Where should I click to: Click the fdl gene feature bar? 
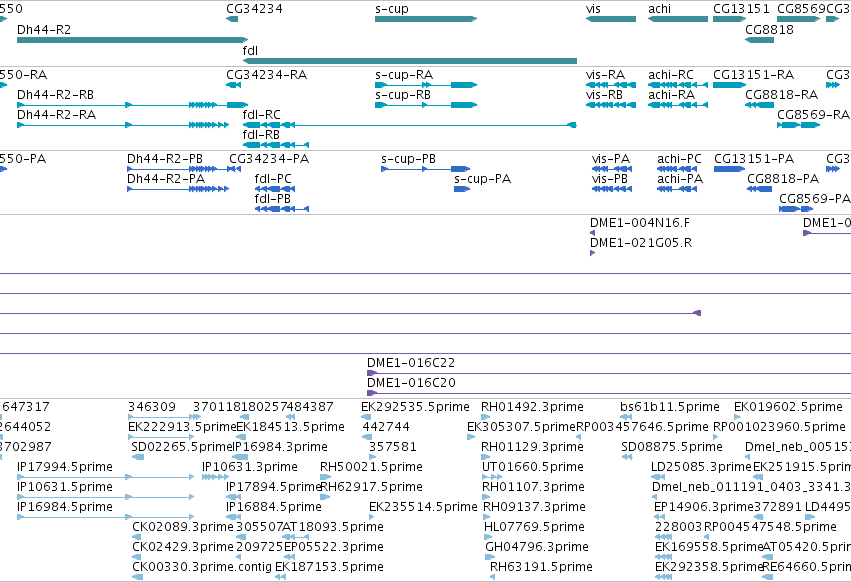click(409, 61)
